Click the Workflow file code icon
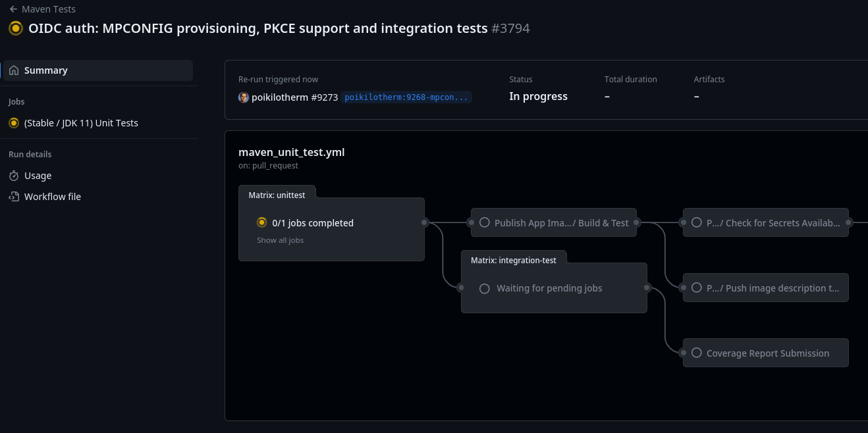This screenshot has height=433, width=868. click(x=14, y=197)
